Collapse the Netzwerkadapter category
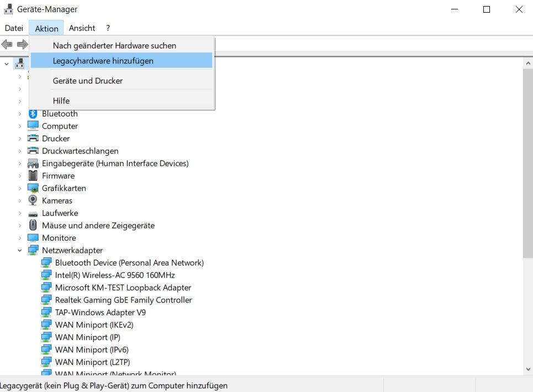 coord(20,250)
